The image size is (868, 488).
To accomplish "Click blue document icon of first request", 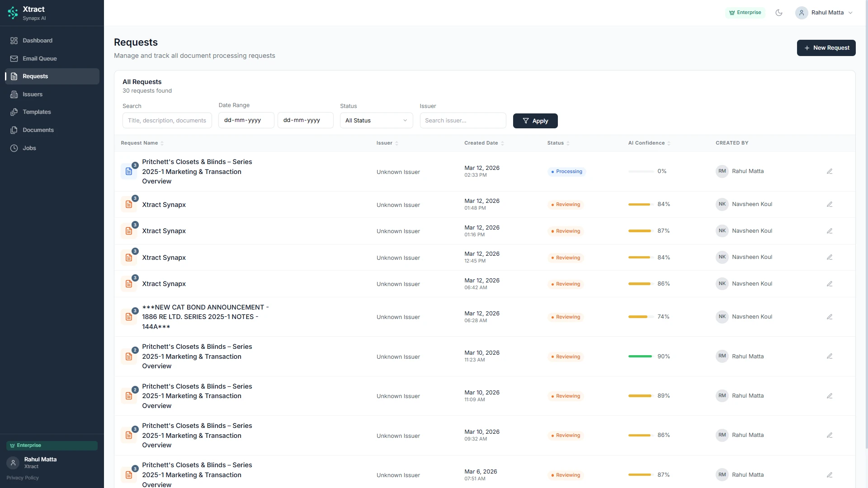I will (129, 172).
